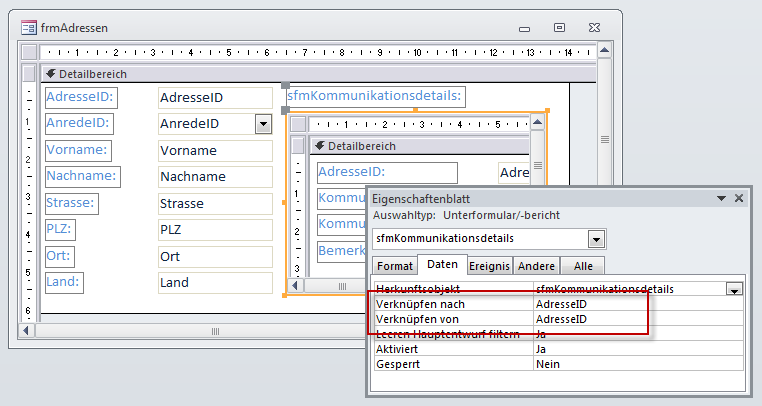Open the Herkunftsobjekt property dropdown
This screenshot has height=406, width=762.
coord(734,289)
